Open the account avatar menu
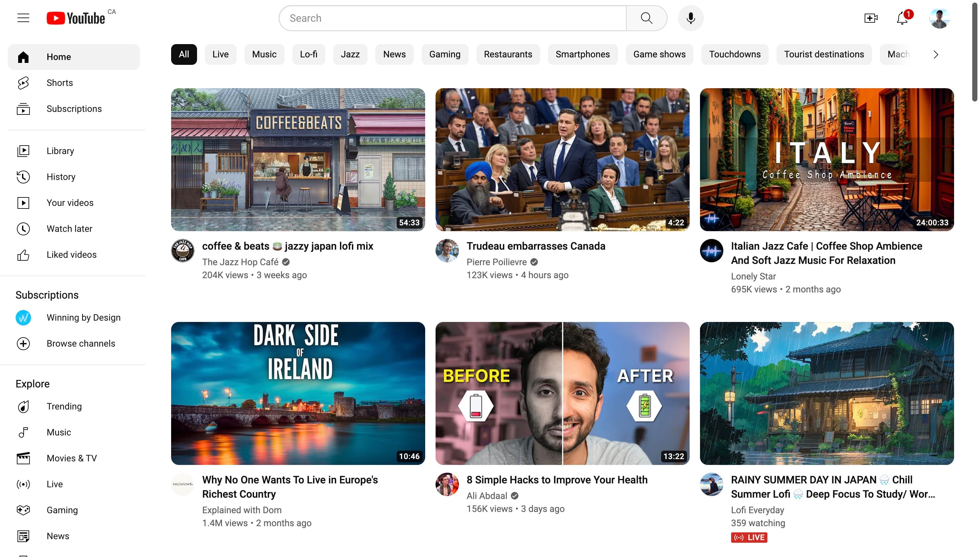Image resolution: width=980 pixels, height=557 pixels. [x=939, y=18]
